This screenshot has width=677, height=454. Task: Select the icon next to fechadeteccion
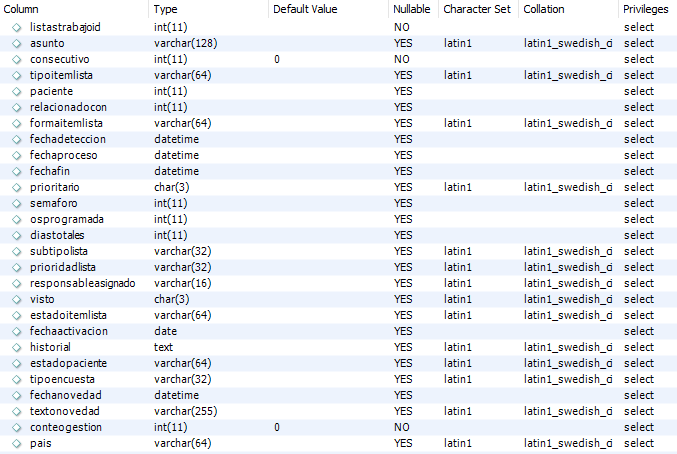(x=16, y=139)
